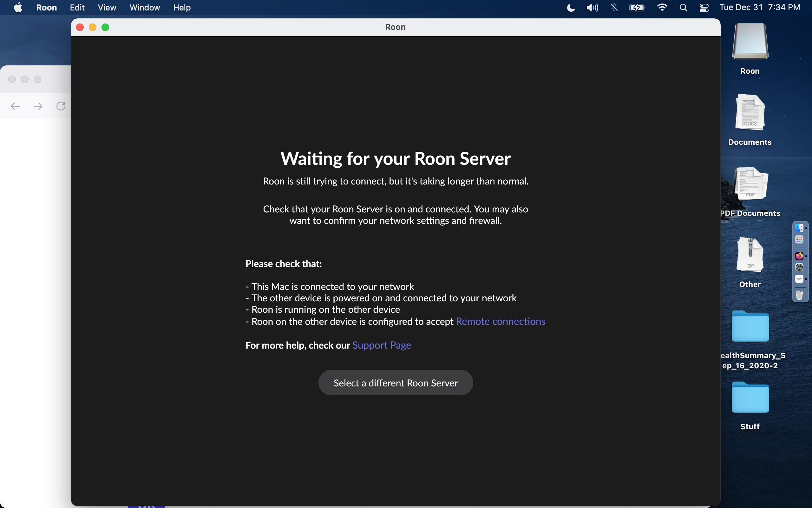Toggle Do Not Disturb moon icon
Image resolution: width=812 pixels, height=508 pixels.
pos(571,7)
